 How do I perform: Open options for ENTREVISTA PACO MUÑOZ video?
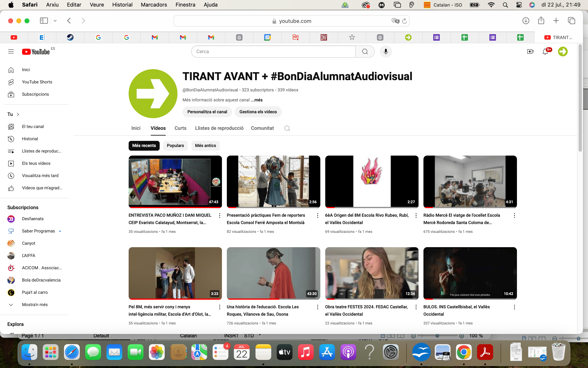pos(219,215)
